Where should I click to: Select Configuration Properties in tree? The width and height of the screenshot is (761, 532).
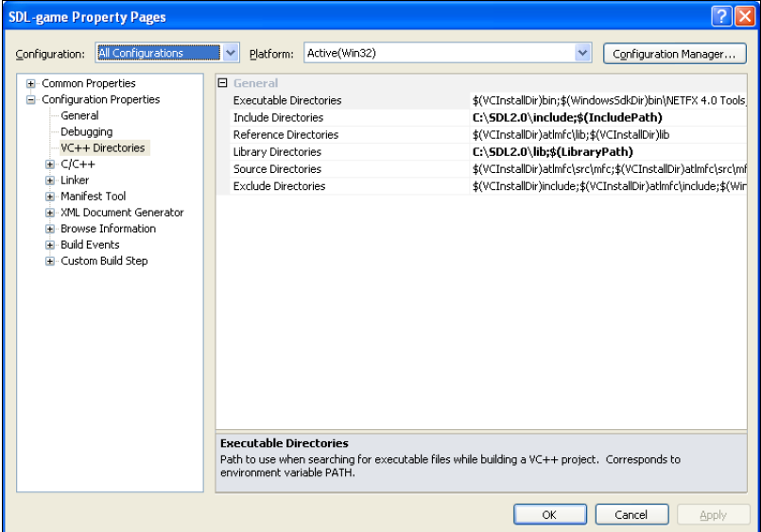pyautogui.click(x=100, y=99)
